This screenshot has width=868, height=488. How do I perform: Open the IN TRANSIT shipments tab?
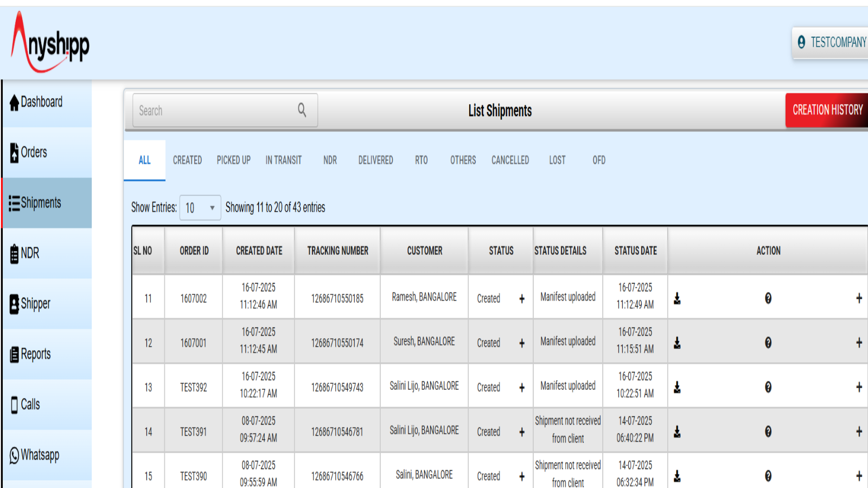pyautogui.click(x=284, y=160)
